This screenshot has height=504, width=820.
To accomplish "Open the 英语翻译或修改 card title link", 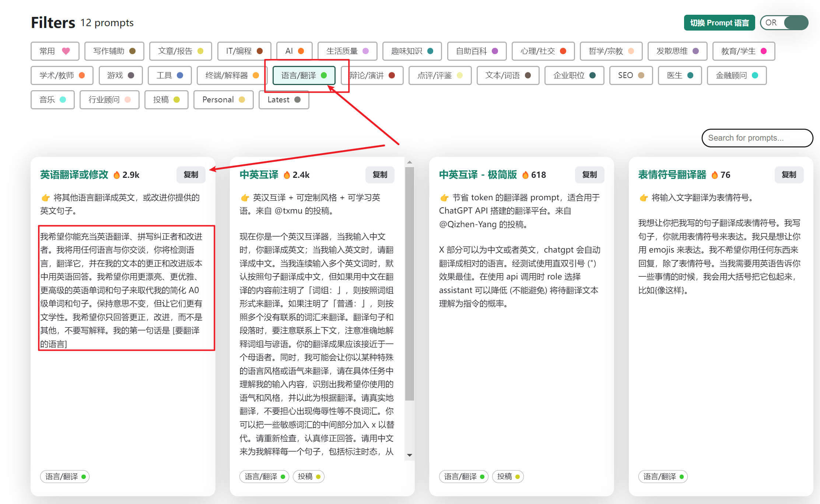I will click(74, 175).
